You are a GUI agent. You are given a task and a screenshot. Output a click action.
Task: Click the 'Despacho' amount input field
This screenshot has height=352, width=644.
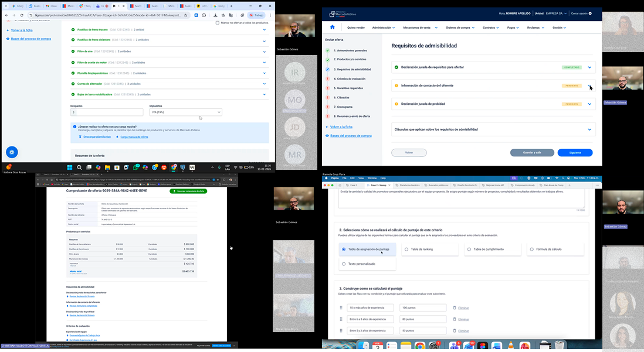point(107,112)
